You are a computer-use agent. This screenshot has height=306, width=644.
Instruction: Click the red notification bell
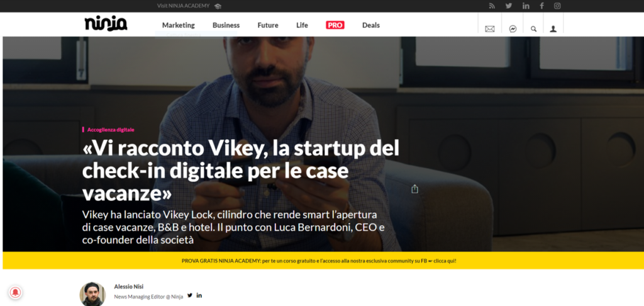[15, 292]
